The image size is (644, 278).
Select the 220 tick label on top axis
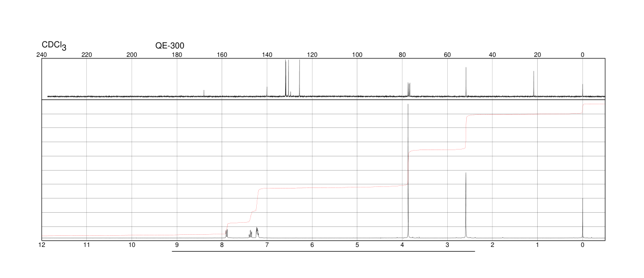pos(87,55)
